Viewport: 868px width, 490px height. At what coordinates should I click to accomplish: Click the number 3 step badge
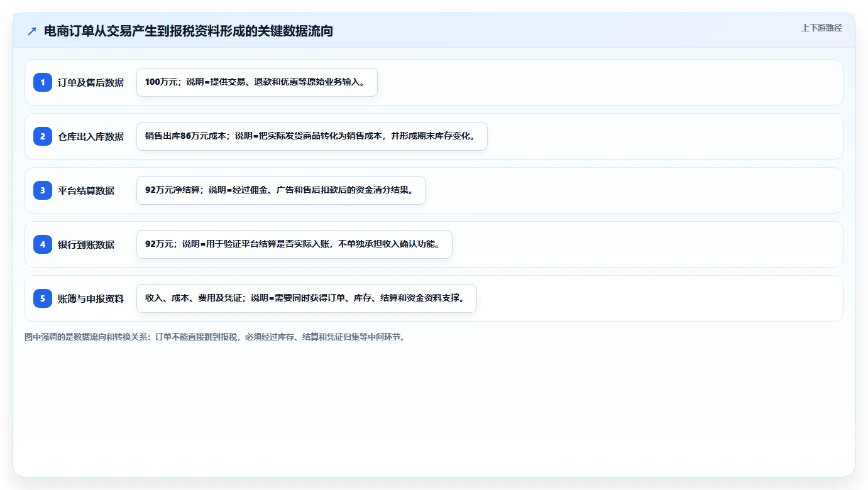pos(43,190)
